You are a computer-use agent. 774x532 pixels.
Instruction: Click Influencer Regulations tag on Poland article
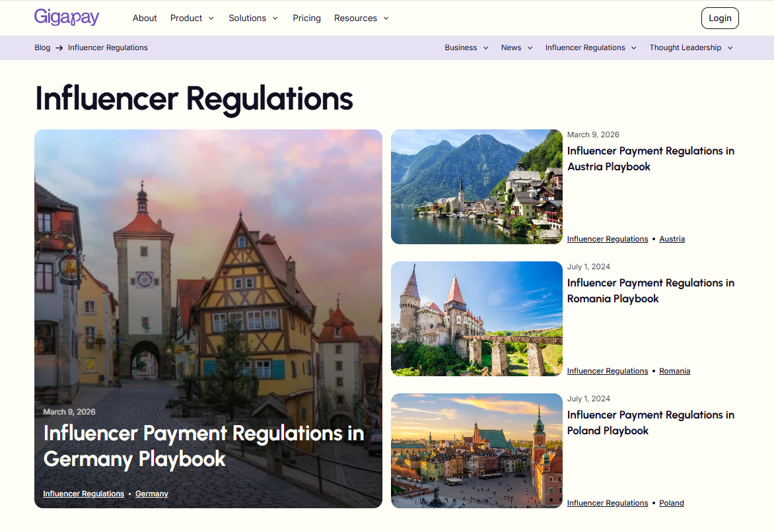607,503
